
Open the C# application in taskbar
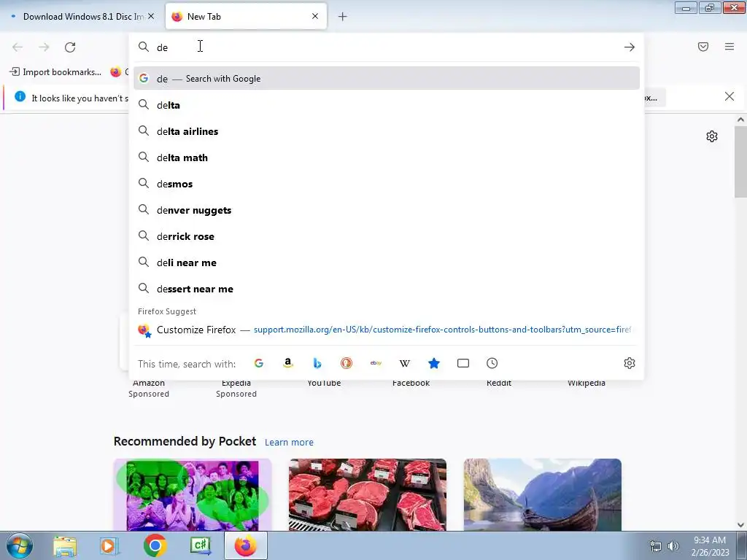[201, 546]
